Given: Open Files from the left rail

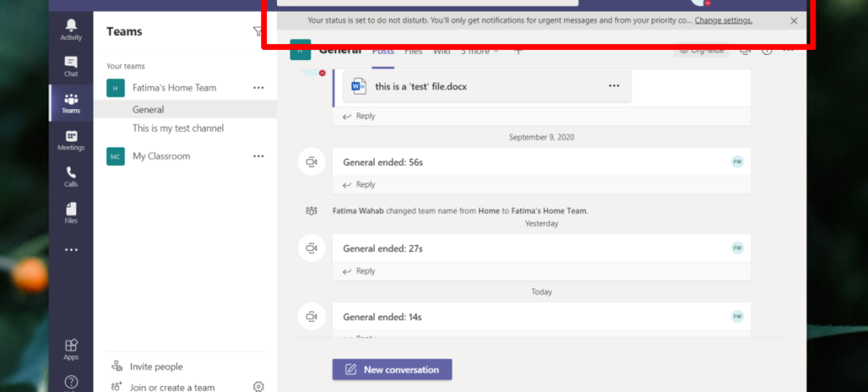Looking at the screenshot, I should pyautogui.click(x=71, y=213).
